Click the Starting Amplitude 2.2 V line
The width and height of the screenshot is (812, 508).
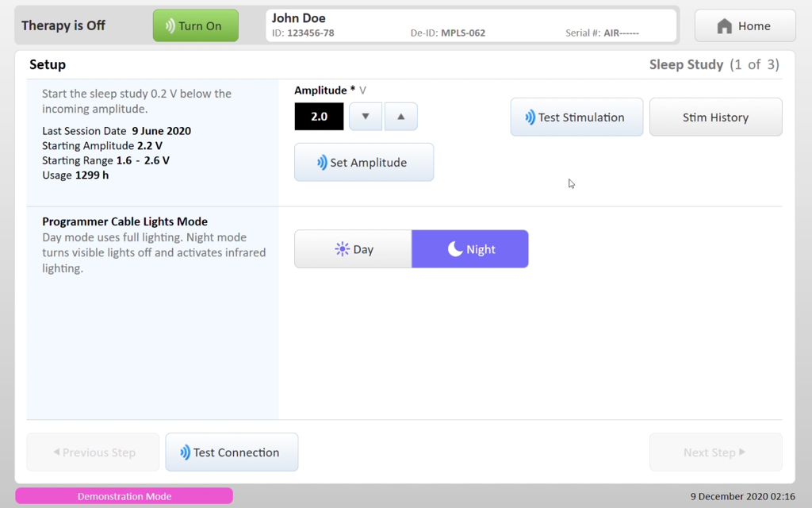click(102, 146)
